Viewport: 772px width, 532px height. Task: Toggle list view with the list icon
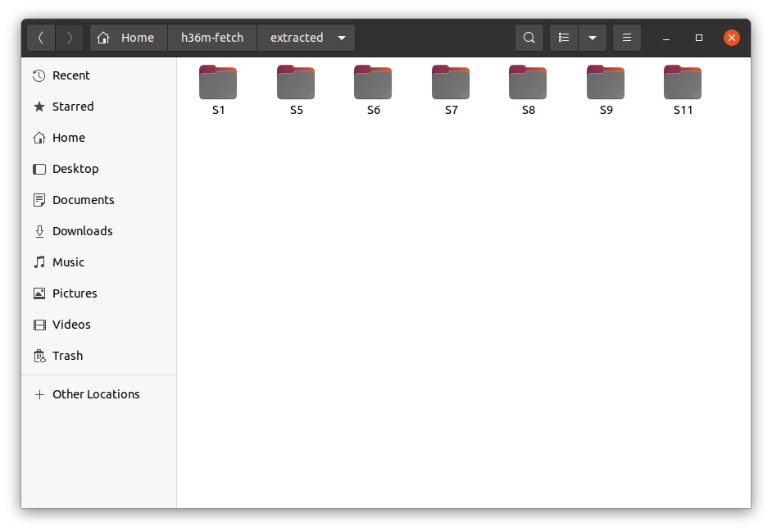564,38
